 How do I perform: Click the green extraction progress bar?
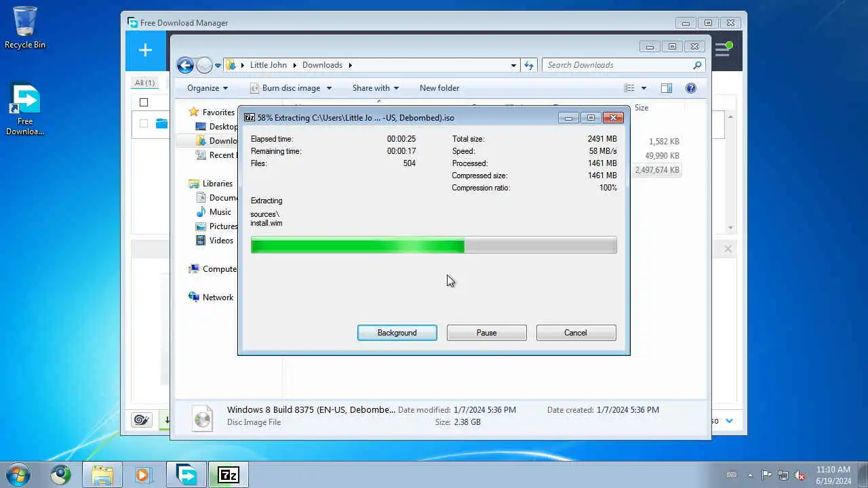point(433,245)
